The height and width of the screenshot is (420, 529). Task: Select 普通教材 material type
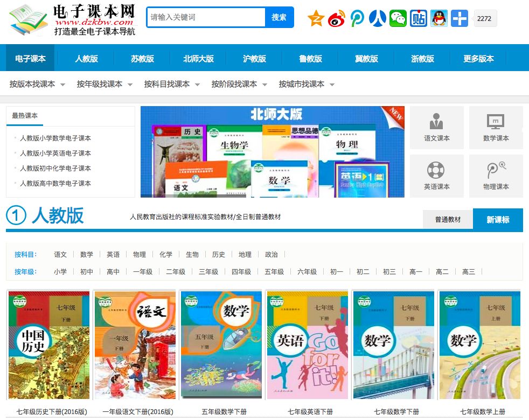click(448, 220)
